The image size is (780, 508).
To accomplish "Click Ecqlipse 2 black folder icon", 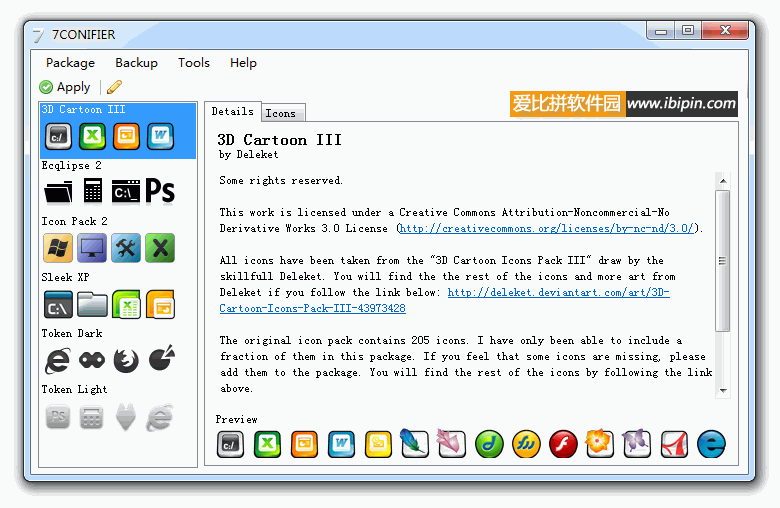I will 58,193.
